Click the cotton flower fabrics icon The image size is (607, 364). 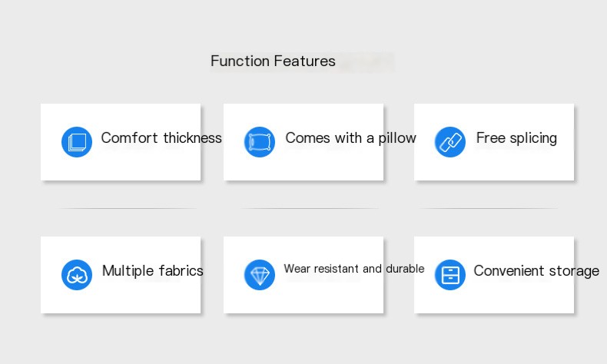[77, 275]
